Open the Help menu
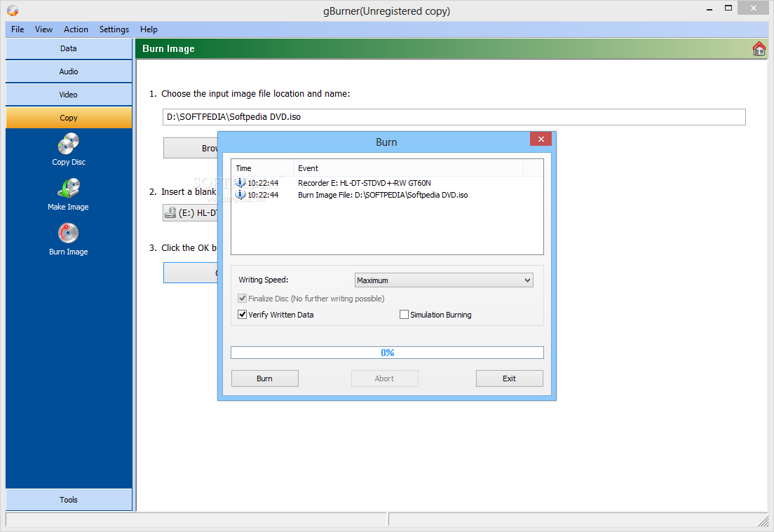The height and width of the screenshot is (532, 774). (149, 29)
